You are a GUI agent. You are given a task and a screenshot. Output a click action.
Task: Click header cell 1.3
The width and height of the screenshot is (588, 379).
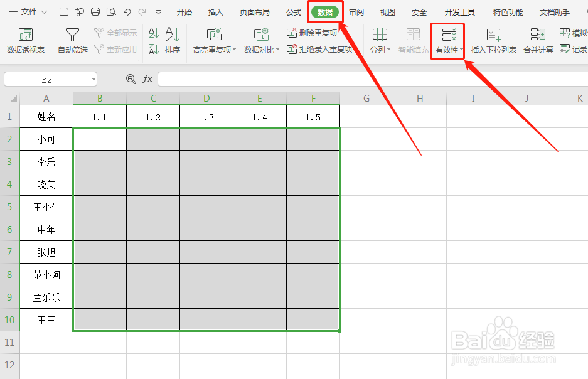tap(206, 117)
